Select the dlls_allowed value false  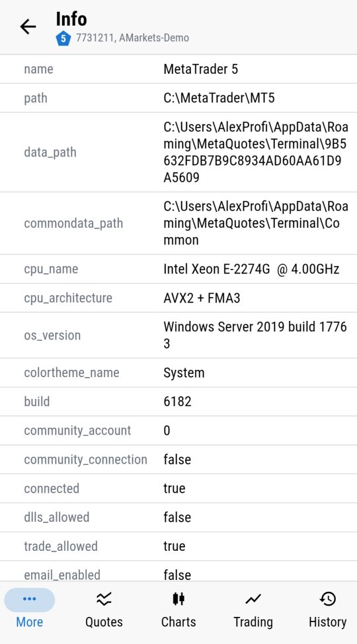pos(177,517)
